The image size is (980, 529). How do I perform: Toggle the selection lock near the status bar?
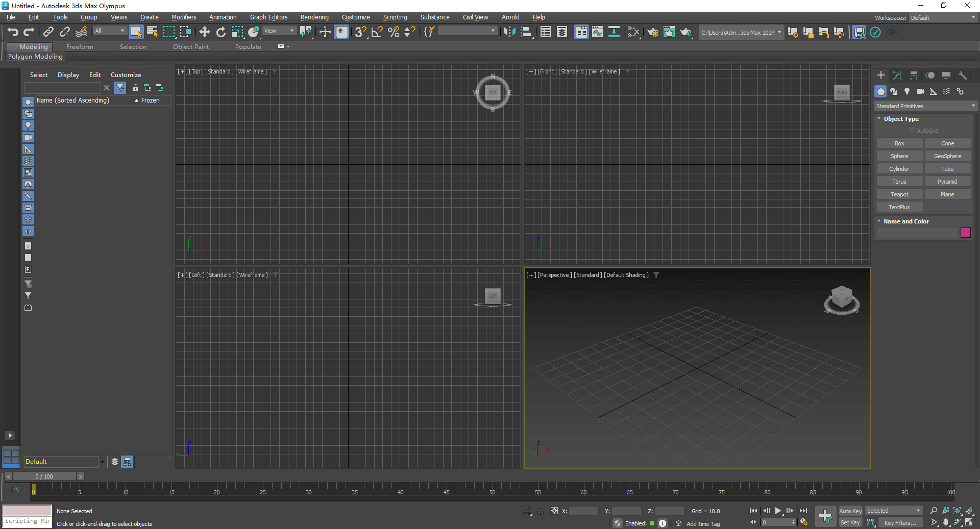tap(541, 511)
